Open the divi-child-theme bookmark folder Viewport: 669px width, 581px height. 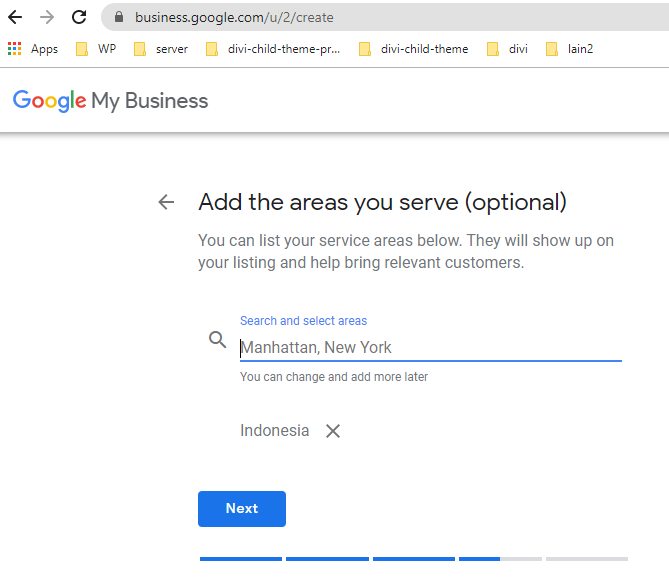(413, 49)
